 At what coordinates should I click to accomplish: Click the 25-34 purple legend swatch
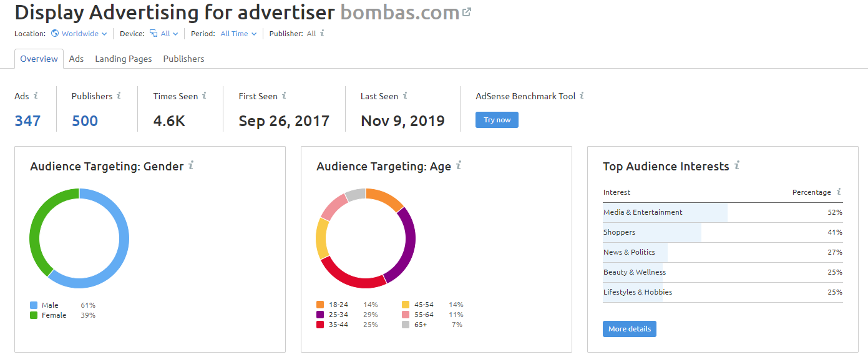coord(320,315)
